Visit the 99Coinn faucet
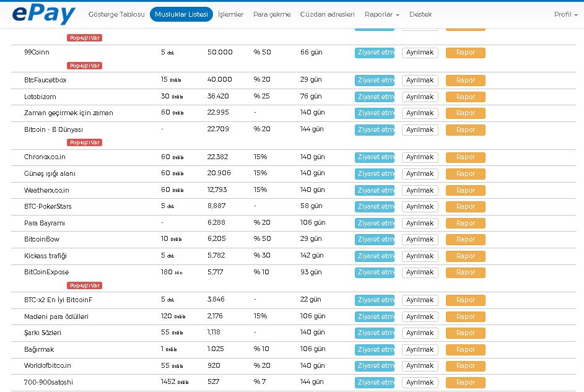 point(374,53)
